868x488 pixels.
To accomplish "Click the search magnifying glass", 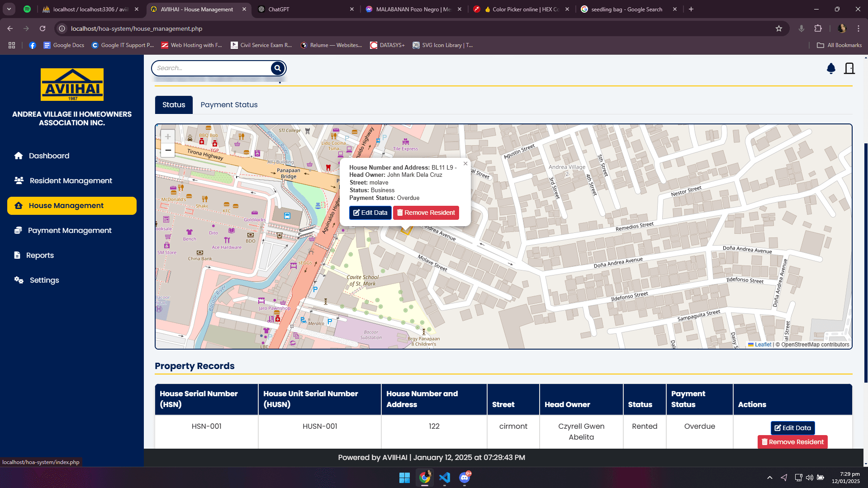I will (x=277, y=68).
